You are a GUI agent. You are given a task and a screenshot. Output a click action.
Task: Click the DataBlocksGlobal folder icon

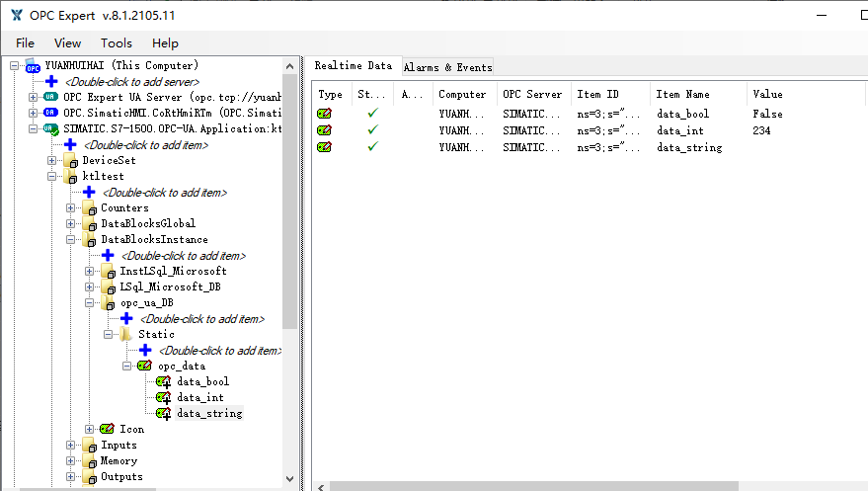pyautogui.click(x=89, y=224)
